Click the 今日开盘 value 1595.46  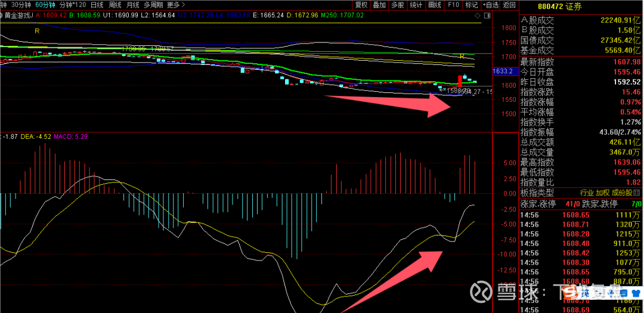point(627,72)
